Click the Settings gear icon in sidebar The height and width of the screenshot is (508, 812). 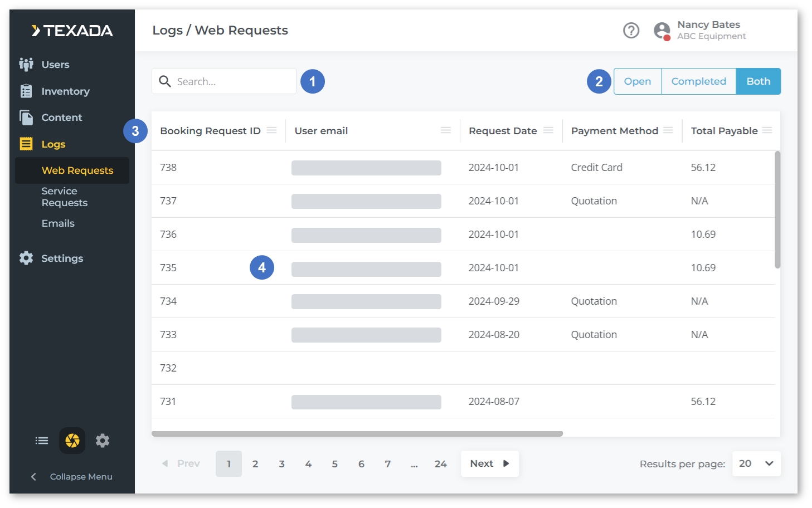coord(26,258)
